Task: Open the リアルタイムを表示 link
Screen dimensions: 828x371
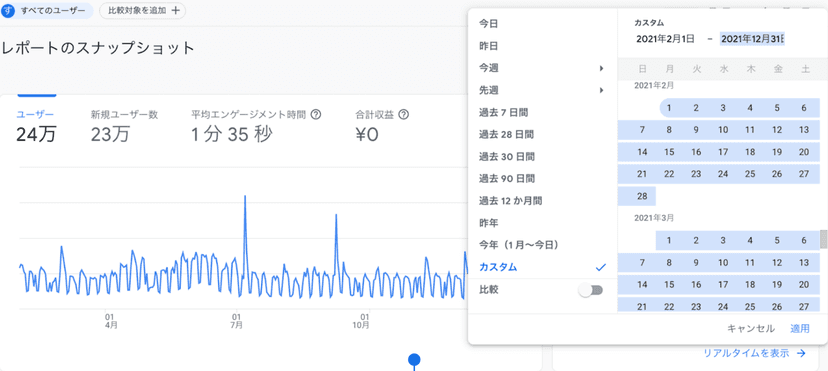Action: pos(746,353)
